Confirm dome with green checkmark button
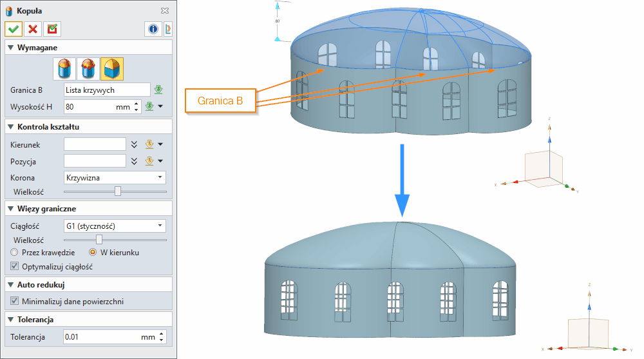644x359 pixels. (x=14, y=29)
